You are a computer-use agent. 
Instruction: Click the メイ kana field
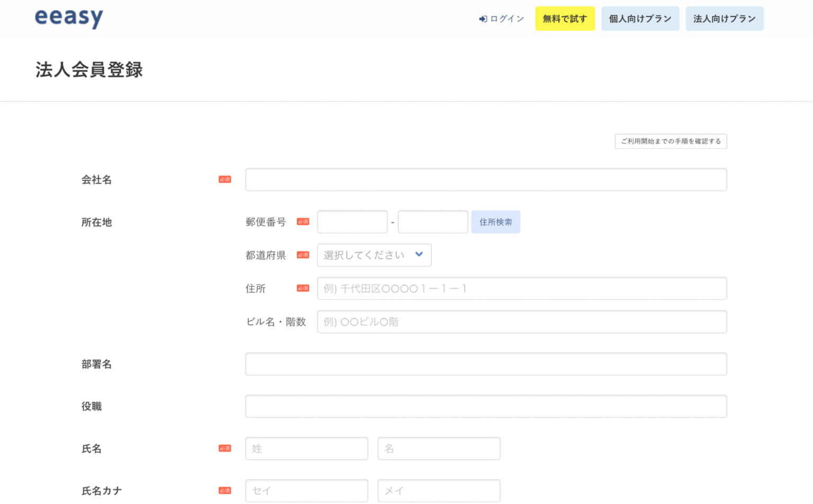coord(439,491)
